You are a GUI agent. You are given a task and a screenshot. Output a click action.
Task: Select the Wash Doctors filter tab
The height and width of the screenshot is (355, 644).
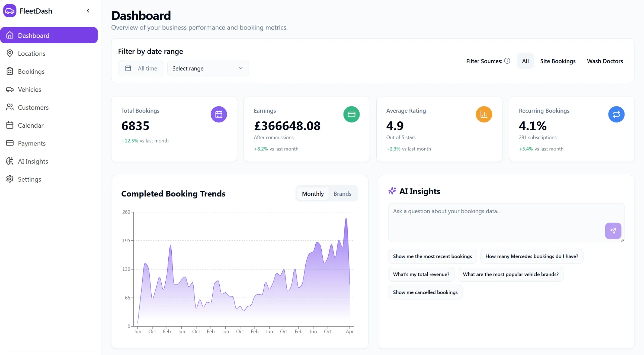coord(605,61)
